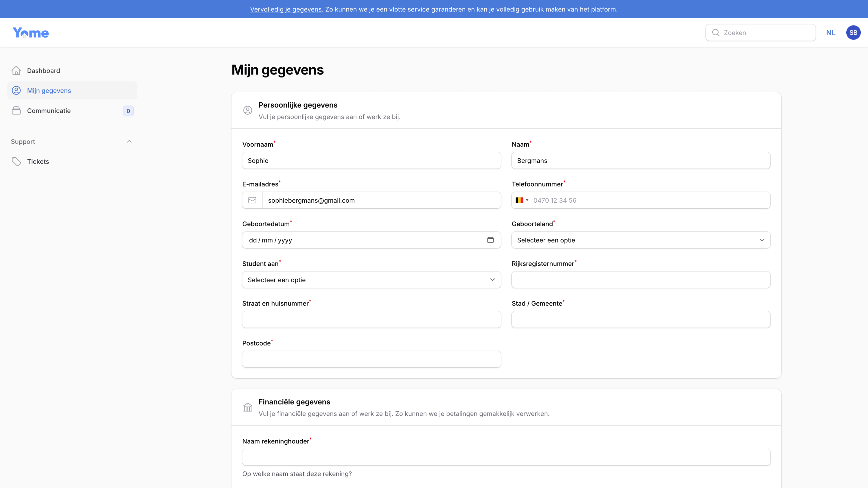The image size is (868, 488).
Task: Click the Communicatie notification badge showing 0
Action: (x=128, y=111)
